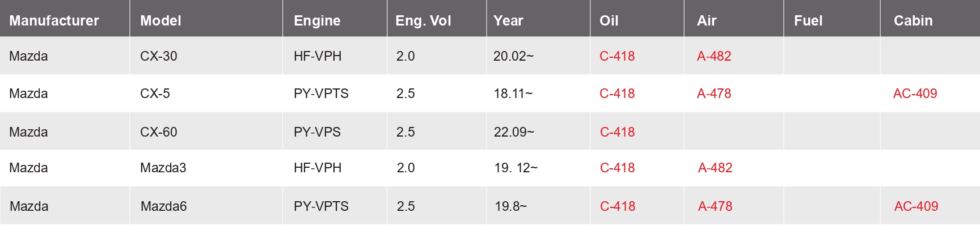Open the A-482 air filter link for Mazda3
The image size is (980, 225).
[715, 168]
